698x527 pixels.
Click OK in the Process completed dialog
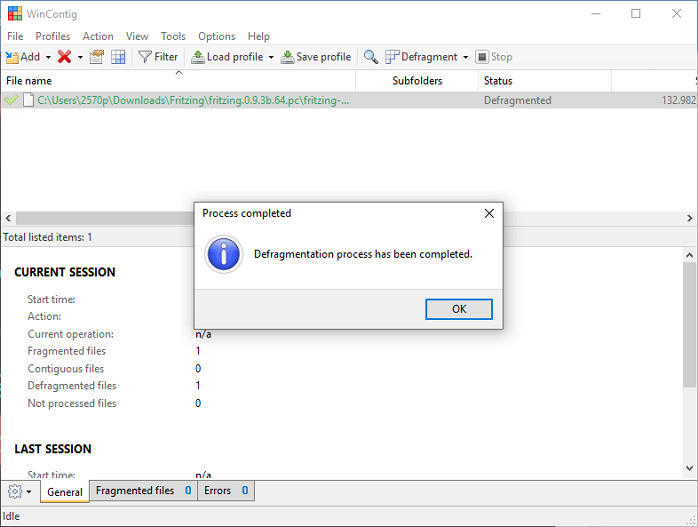click(459, 309)
